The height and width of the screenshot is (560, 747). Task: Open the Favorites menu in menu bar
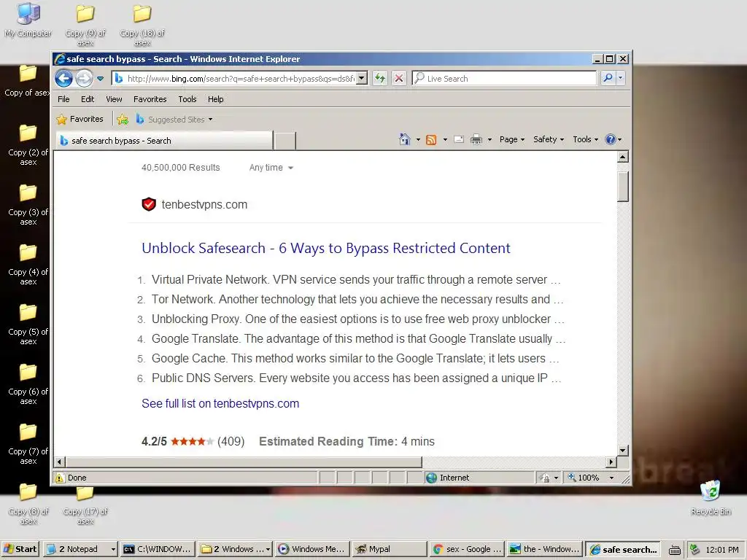tap(150, 99)
